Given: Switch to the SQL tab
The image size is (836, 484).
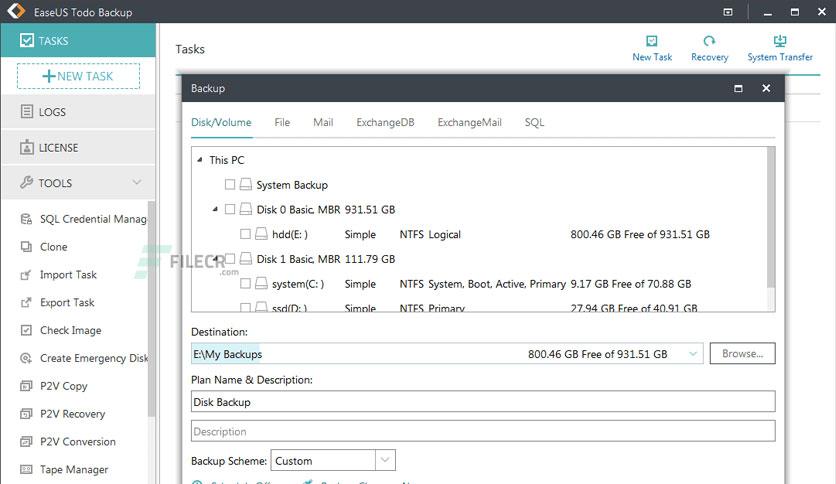Looking at the screenshot, I should 534,123.
